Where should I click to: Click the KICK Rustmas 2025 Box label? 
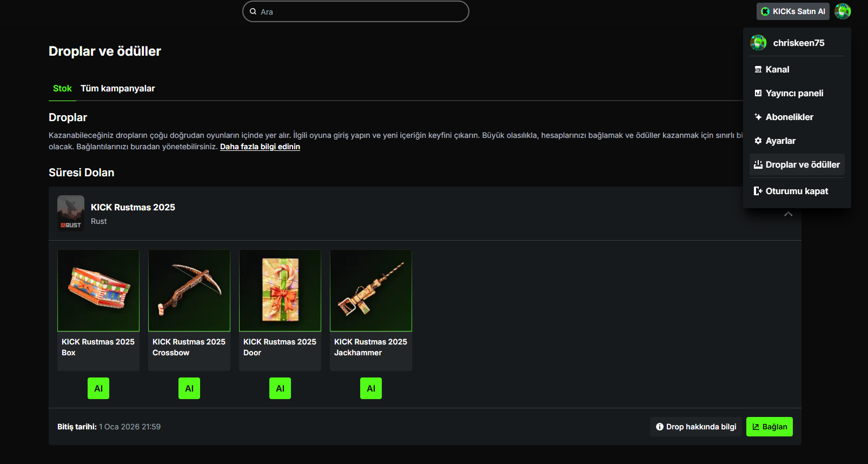98,347
